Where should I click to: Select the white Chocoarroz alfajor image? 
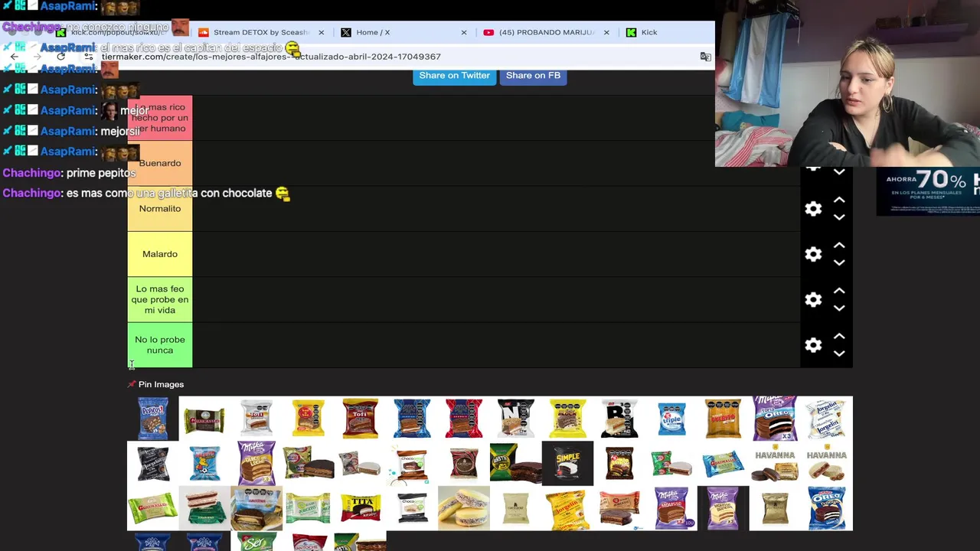(x=412, y=509)
